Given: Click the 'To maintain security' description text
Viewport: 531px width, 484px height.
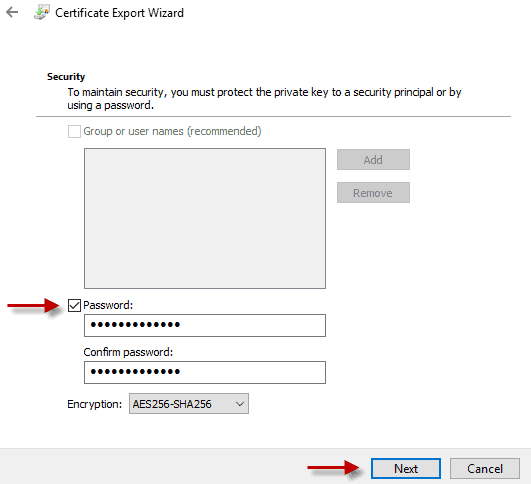Looking at the screenshot, I should [x=264, y=99].
